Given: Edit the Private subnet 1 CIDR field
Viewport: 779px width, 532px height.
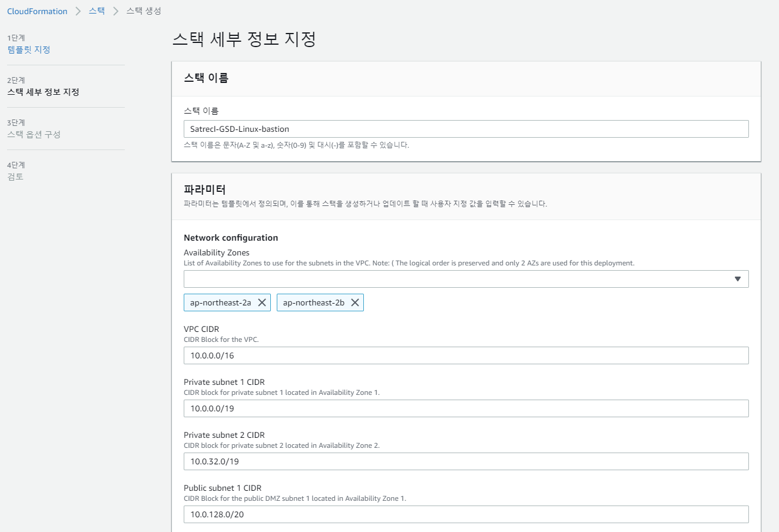Looking at the screenshot, I should 466,408.
